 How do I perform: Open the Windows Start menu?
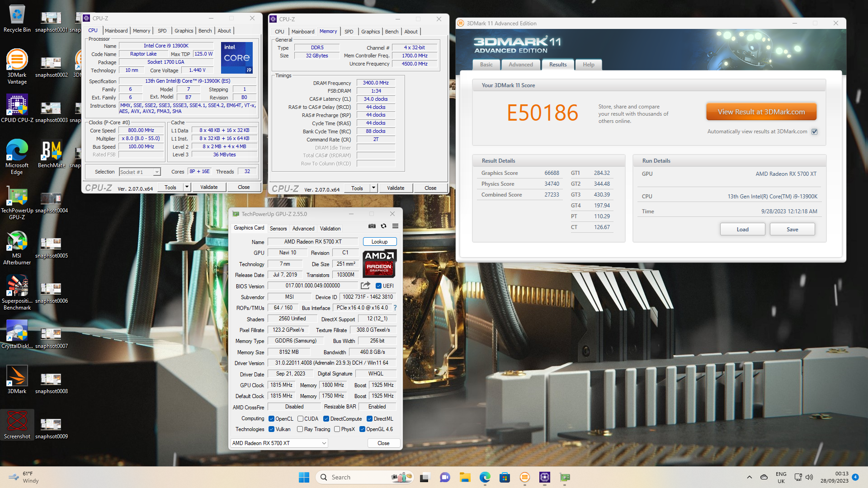pyautogui.click(x=304, y=477)
